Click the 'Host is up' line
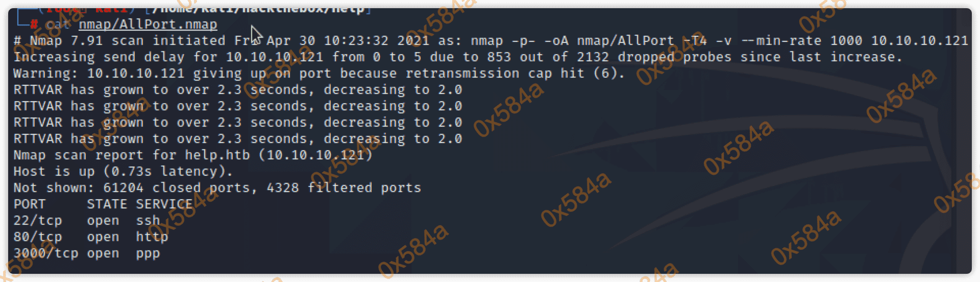 click(122, 172)
